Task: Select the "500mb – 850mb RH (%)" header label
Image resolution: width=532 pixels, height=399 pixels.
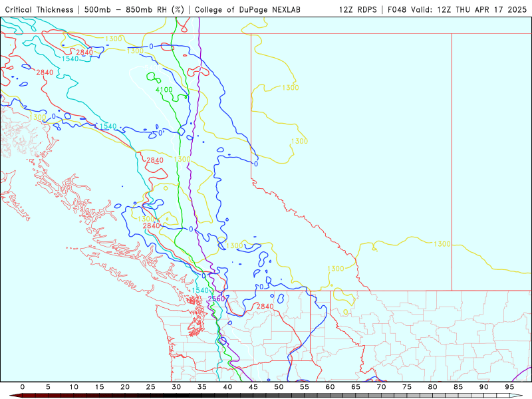Action: tap(134, 9)
